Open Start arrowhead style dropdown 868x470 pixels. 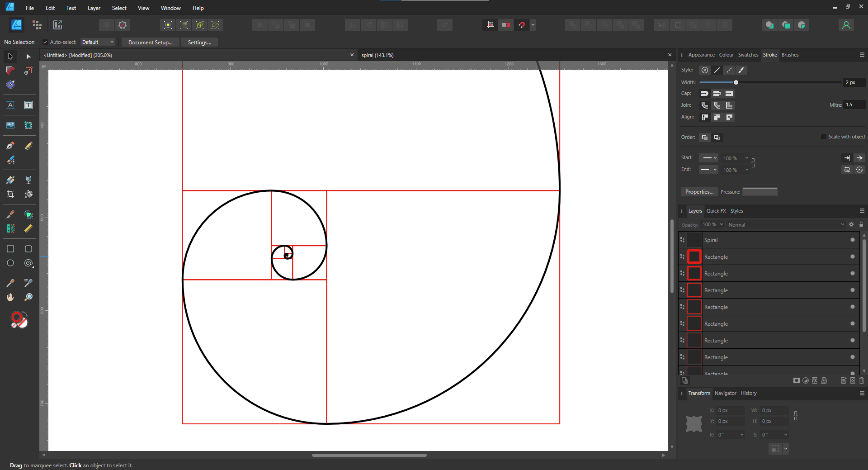(709, 158)
